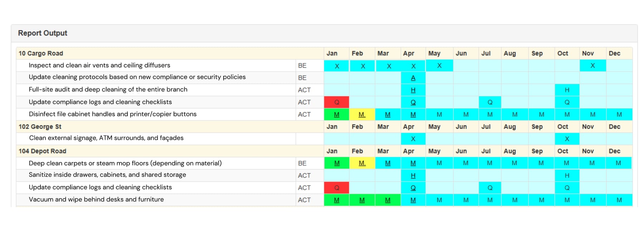This screenshot has height=230, width=644.
Task: Click December M for Vacuum and wipe behind desks
Action: coord(619,200)
